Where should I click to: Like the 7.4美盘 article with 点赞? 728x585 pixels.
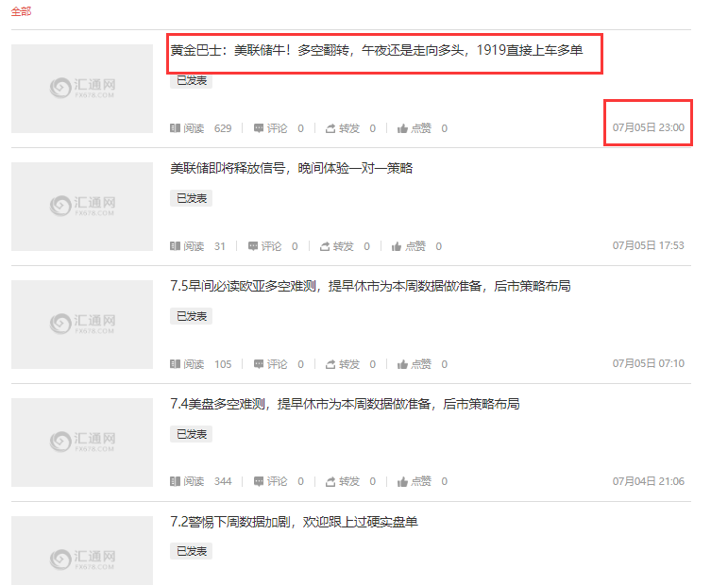402,481
